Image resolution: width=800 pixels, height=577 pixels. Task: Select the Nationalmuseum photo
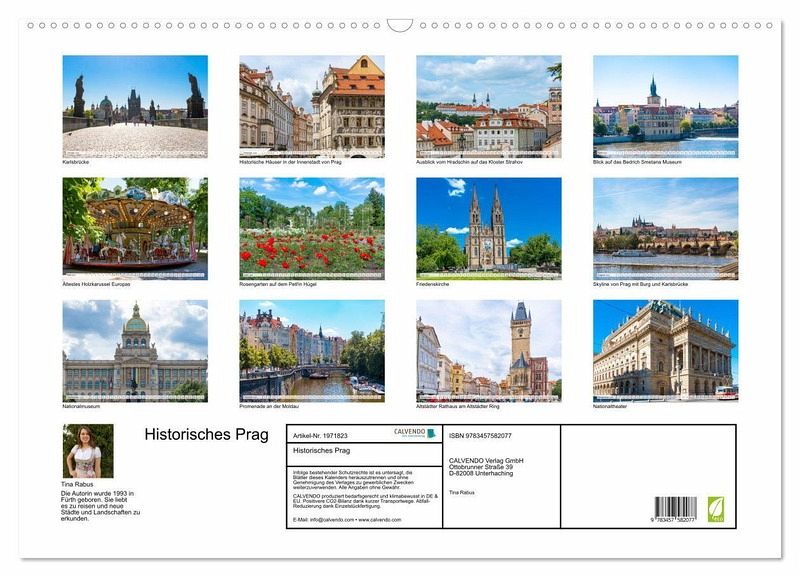(x=135, y=351)
